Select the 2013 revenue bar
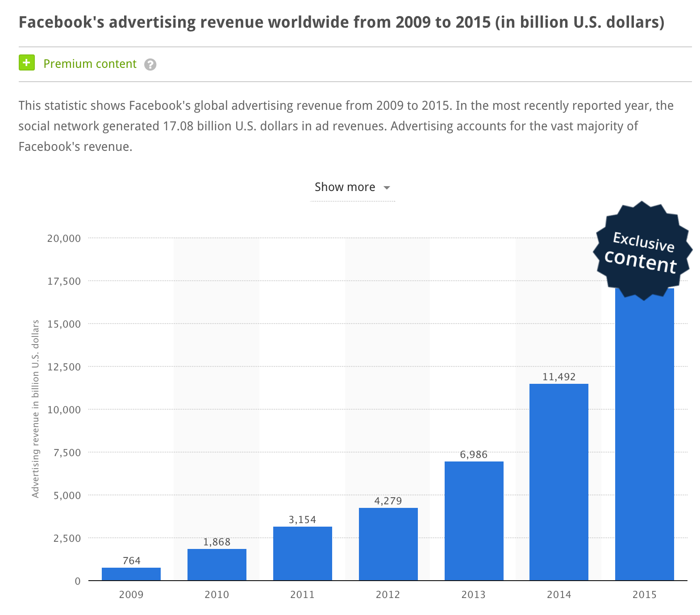The height and width of the screenshot is (615, 700). tap(474, 521)
